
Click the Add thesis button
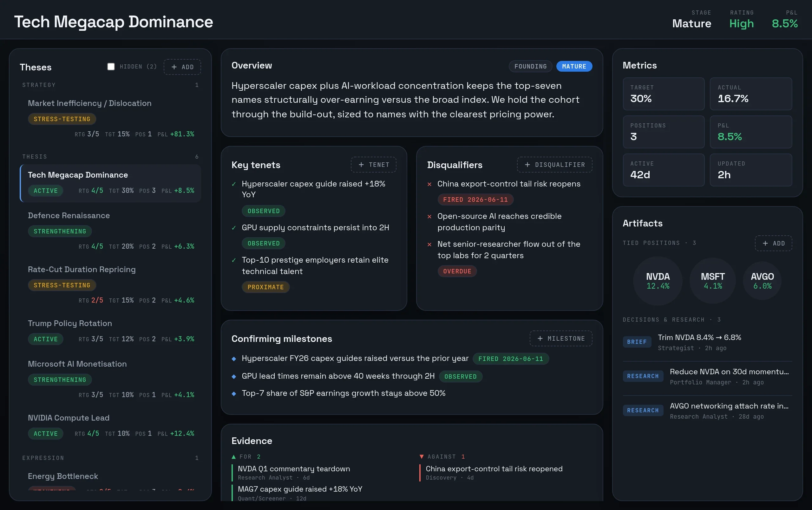pyautogui.click(x=182, y=67)
